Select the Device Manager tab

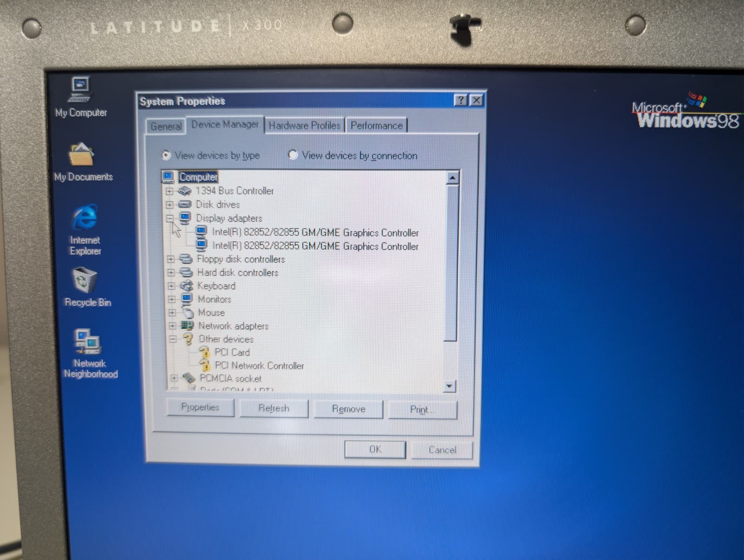point(225,125)
